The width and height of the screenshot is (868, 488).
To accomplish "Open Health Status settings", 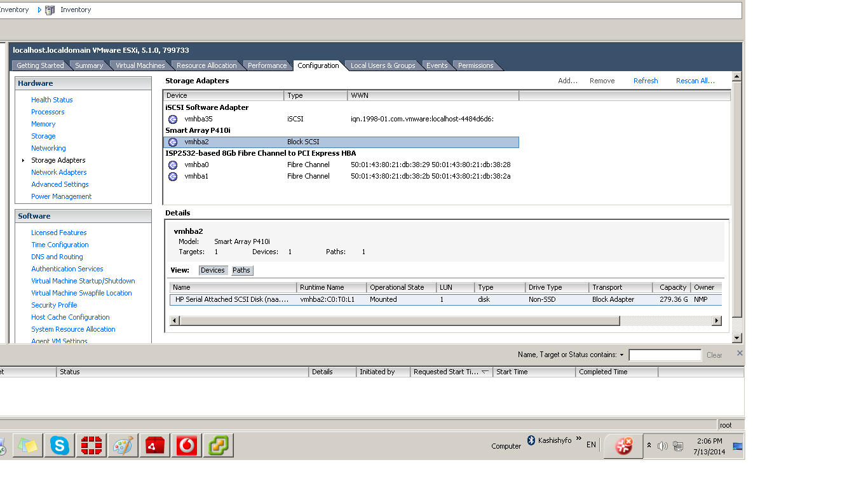I will coord(52,100).
